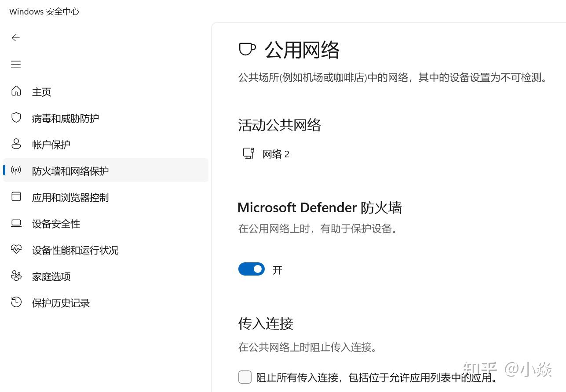The width and height of the screenshot is (566, 392).
Task: Click the 公用网络 shield icon
Action: 248,49
